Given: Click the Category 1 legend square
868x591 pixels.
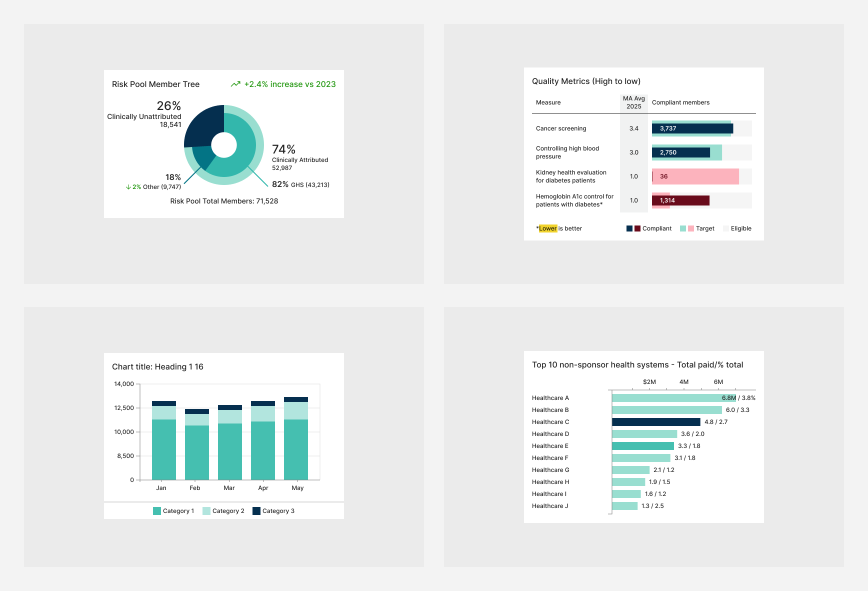Looking at the screenshot, I should tap(156, 510).
